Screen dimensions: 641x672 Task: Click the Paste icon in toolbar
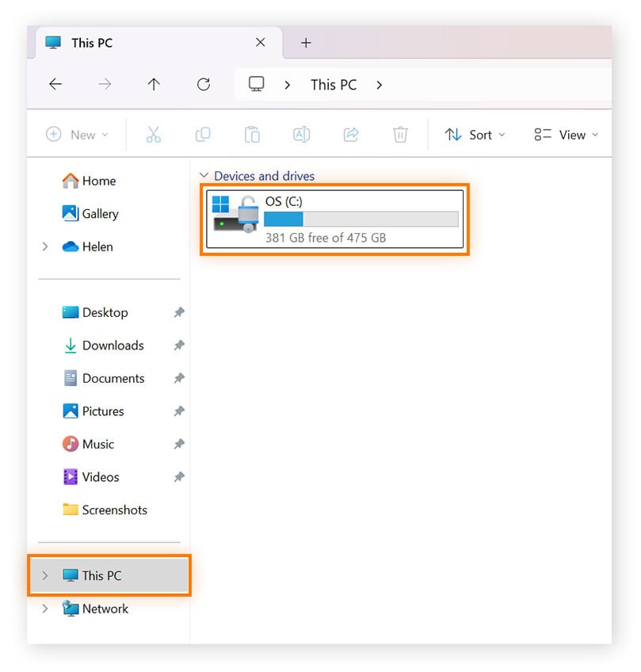252,134
